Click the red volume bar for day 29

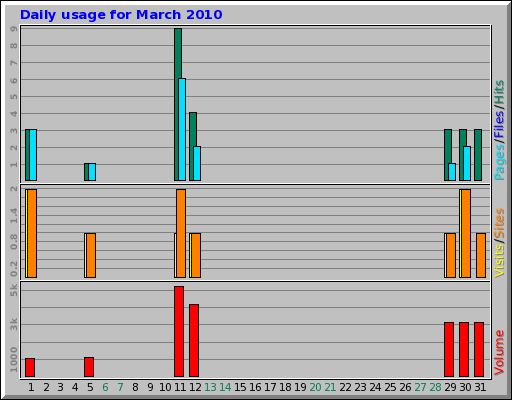tap(449, 349)
